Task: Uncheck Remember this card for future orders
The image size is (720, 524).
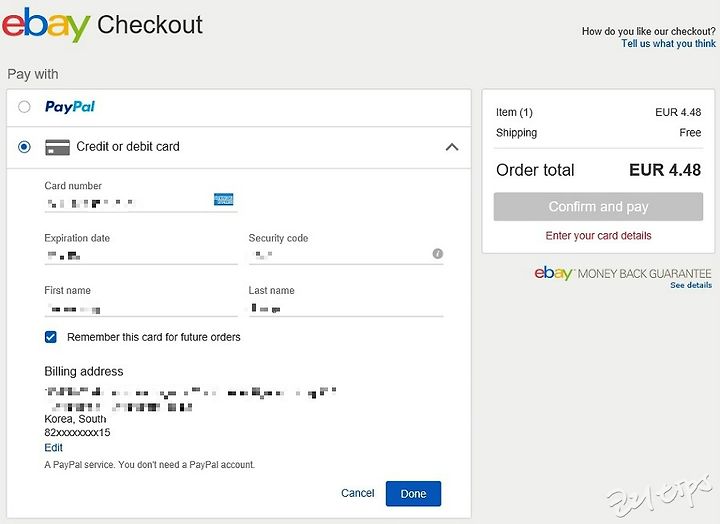Action: point(51,337)
